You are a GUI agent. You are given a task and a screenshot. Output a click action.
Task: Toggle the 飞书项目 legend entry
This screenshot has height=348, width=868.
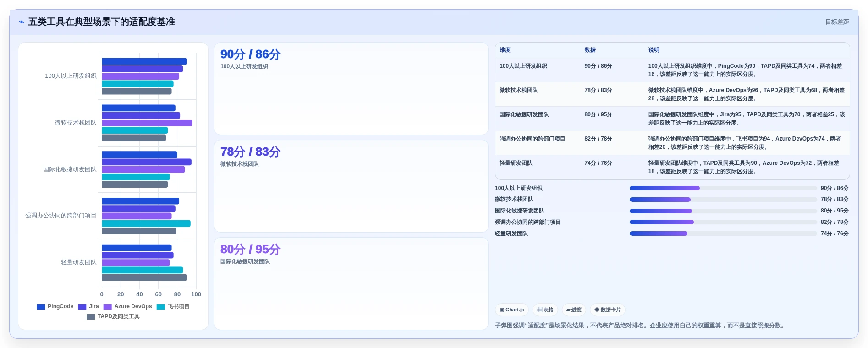173,307
